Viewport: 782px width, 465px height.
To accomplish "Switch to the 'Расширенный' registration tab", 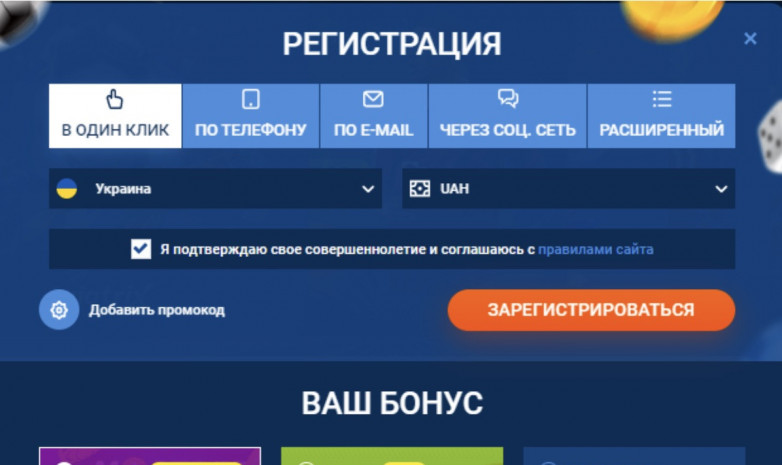I will click(x=661, y=116).
